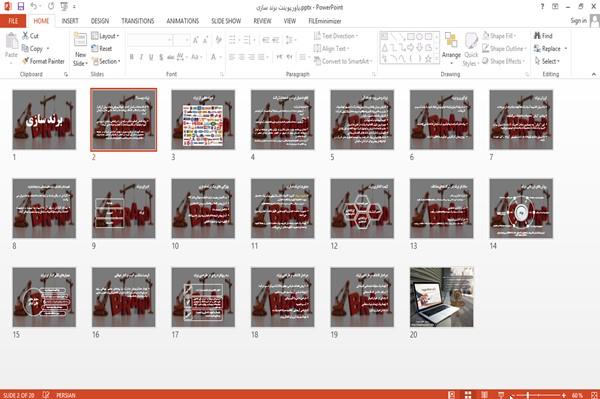Open PowerPoint Help question mark
The image size is (600, 399).
(542, 7)
